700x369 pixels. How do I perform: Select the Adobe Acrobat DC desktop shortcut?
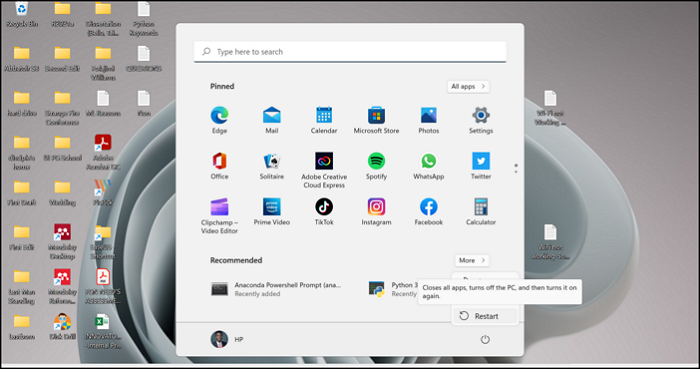coord(103,152)
